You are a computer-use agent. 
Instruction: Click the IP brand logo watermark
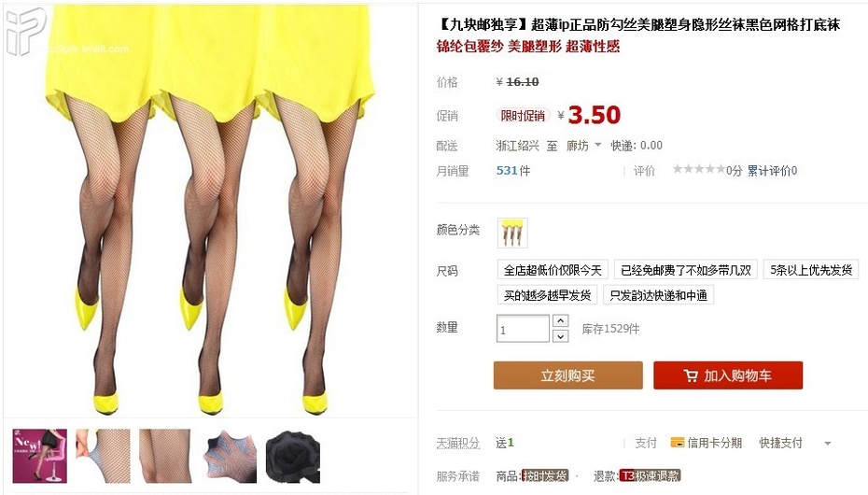click(26, 31)
